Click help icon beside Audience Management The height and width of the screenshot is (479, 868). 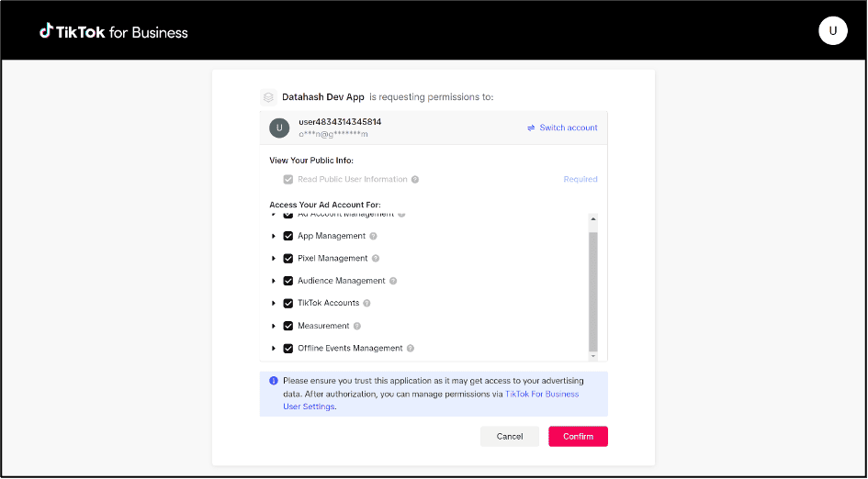click(x=393, y=281)
